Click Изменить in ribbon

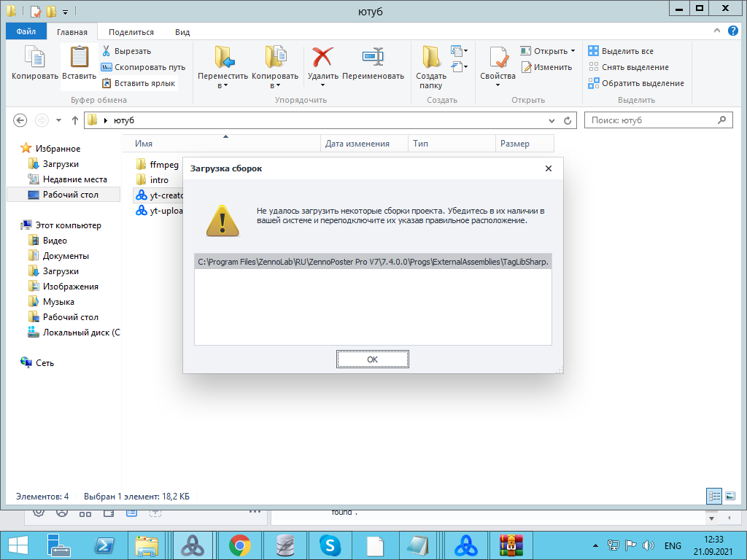tap(546, 67)
